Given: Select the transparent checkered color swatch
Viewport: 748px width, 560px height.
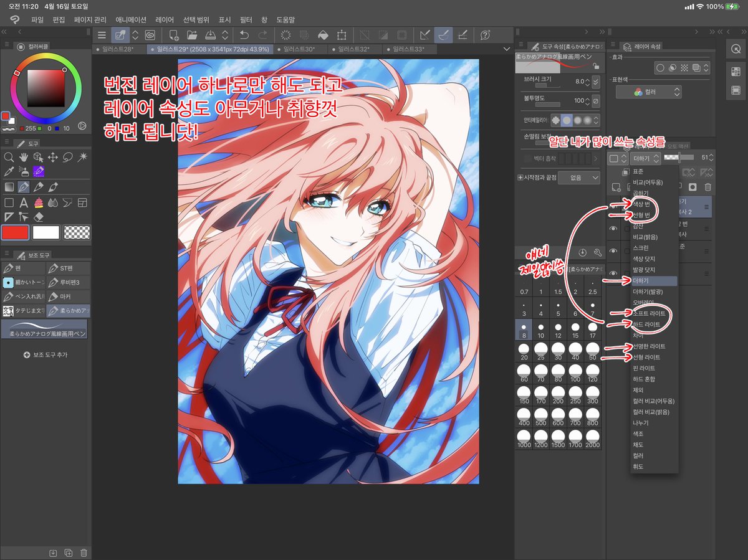Looking at the screenshot, I should click(x=77, y=232).
